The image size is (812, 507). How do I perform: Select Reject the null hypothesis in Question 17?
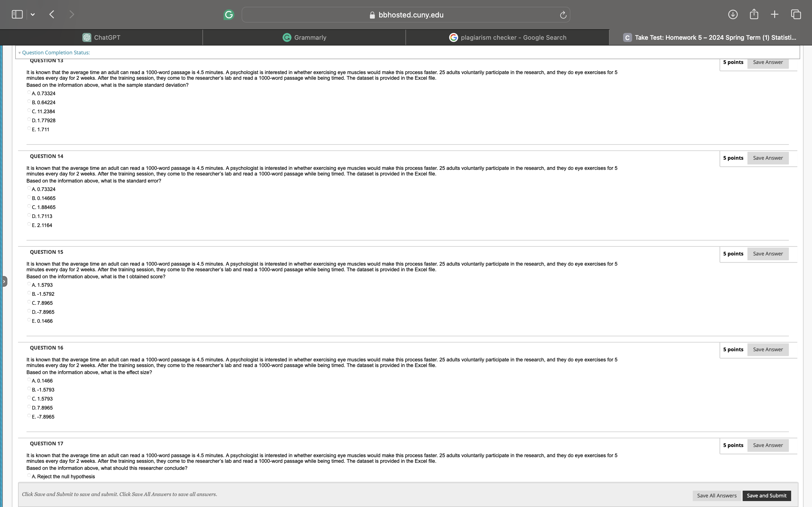point(29,475)
